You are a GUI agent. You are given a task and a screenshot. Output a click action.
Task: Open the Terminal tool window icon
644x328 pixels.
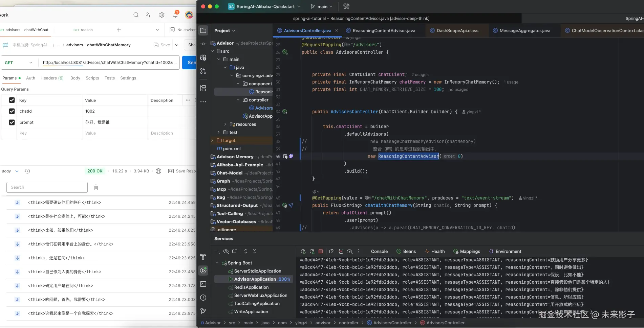pyautogui.click(x=203, y=284)
